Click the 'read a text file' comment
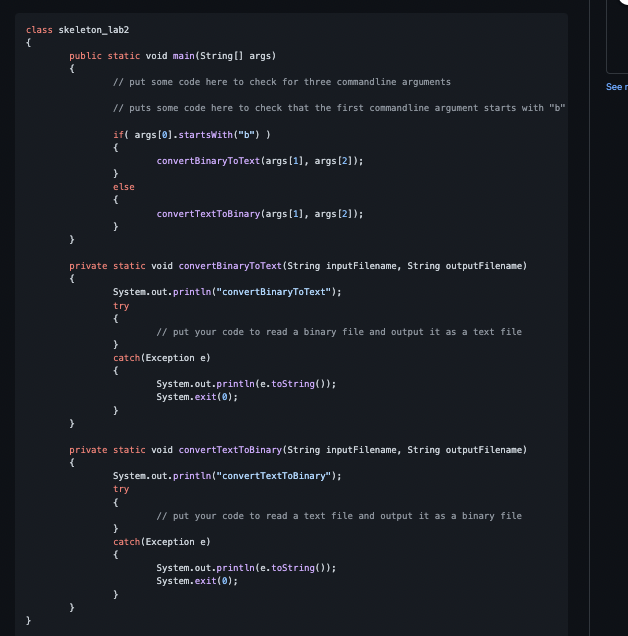628x636 pixels. point(339,516)
